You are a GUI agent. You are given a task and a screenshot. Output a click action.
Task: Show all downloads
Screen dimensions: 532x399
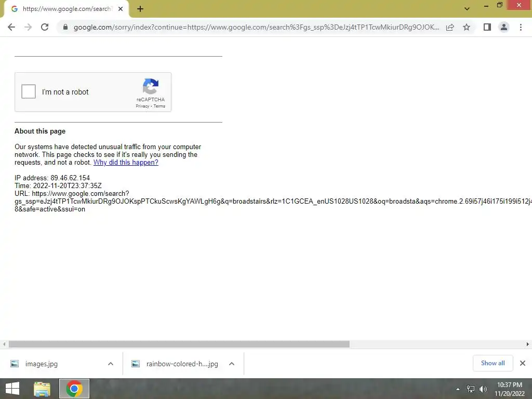point(493,363)
